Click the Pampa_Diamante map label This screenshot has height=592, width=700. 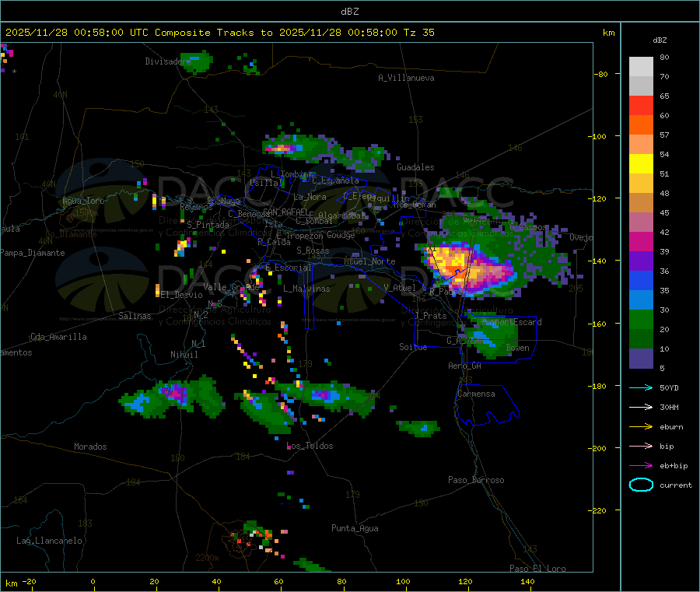tap(33, 253)
